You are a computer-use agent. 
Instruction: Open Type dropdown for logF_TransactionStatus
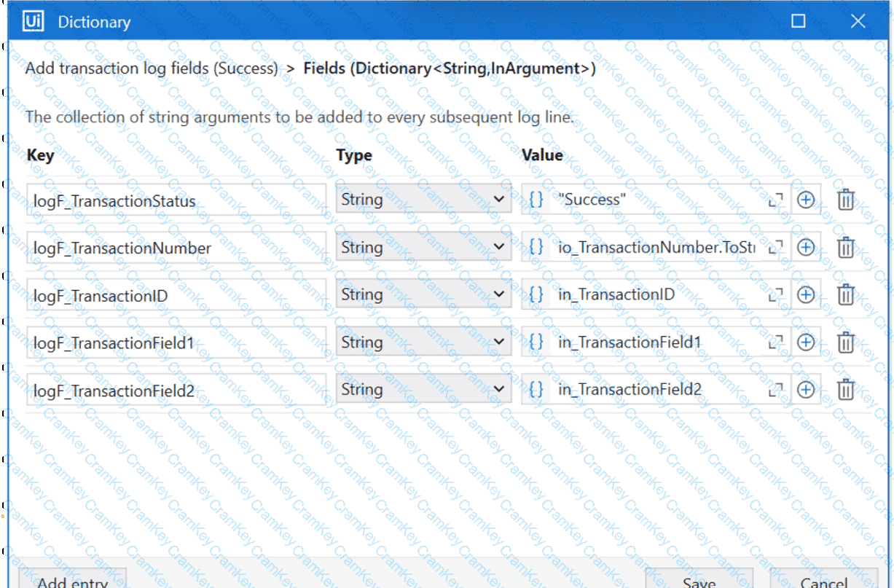[x=423, y=200]
